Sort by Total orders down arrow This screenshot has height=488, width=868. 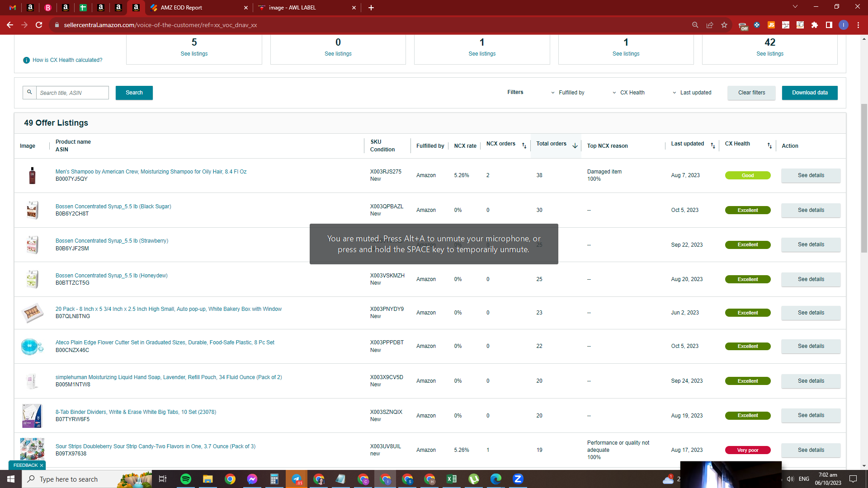pos(575,145)
